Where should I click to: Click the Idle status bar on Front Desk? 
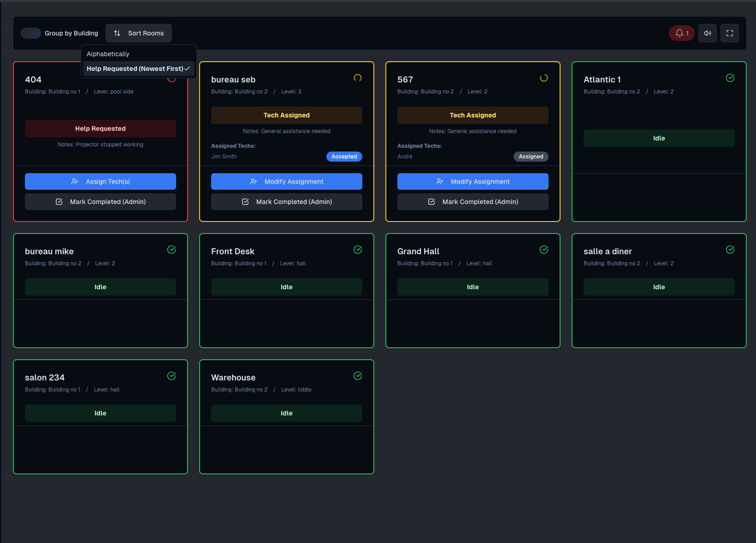[286, 286]
